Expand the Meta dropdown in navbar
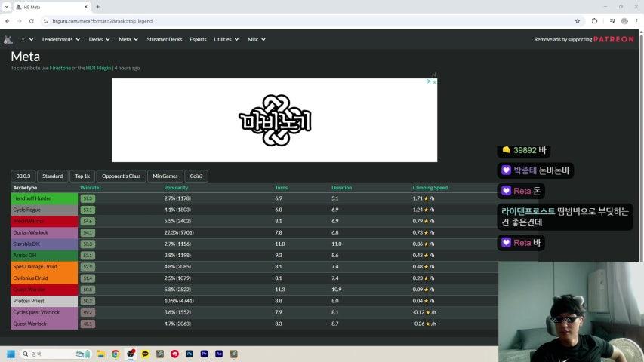The width and height of the screenshot is (644, 362). click(x=128, y=39)
